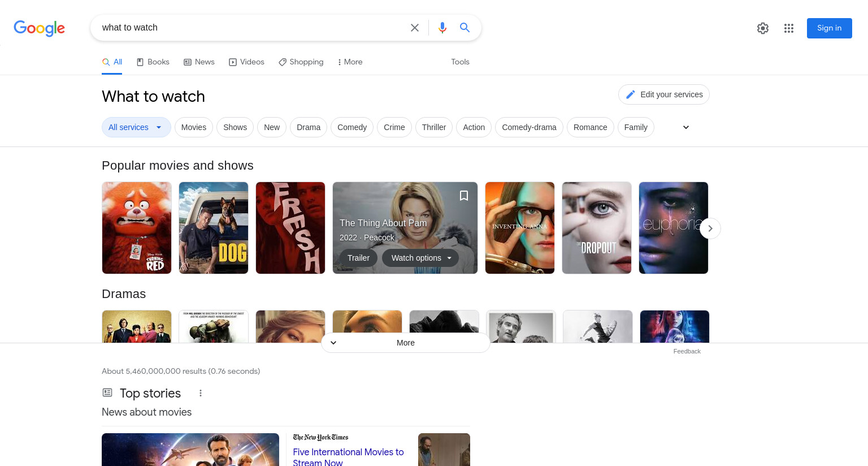Expand the genre filter chips chevron

click(x=686, y=127)
